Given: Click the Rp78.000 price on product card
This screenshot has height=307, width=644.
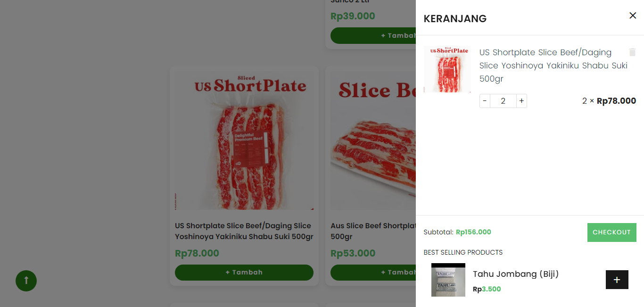Looking at the screenshot, I should 197,253.
